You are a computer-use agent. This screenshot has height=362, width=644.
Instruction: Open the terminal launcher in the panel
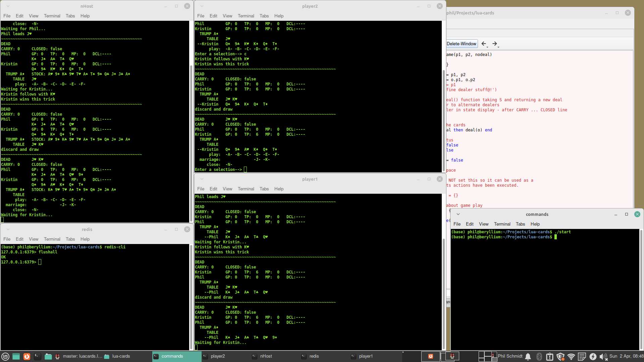pos(38,356)
